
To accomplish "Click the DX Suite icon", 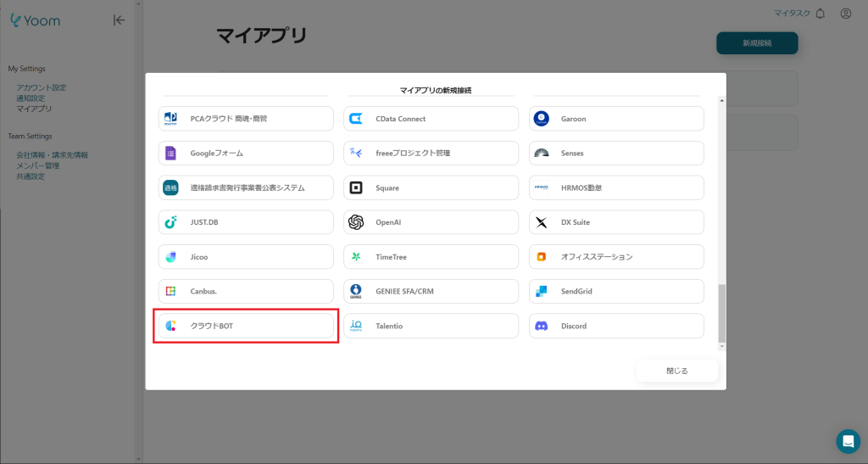I will point(542,222).
